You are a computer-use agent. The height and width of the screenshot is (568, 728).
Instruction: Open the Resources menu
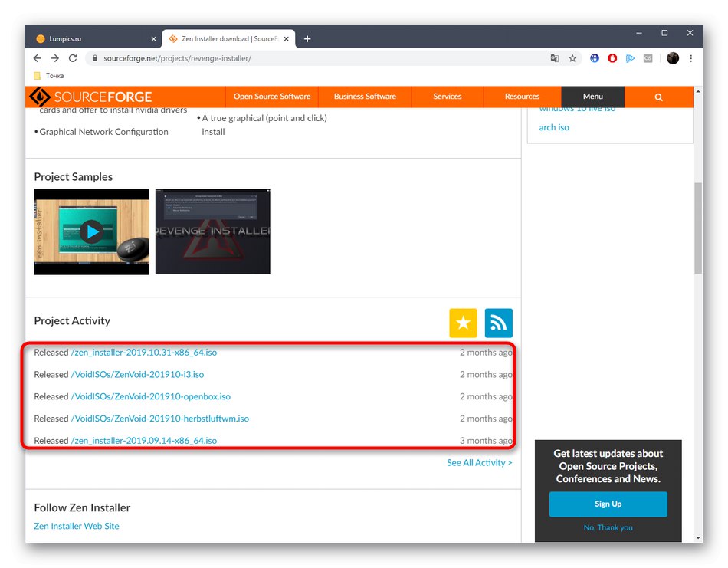523,97
